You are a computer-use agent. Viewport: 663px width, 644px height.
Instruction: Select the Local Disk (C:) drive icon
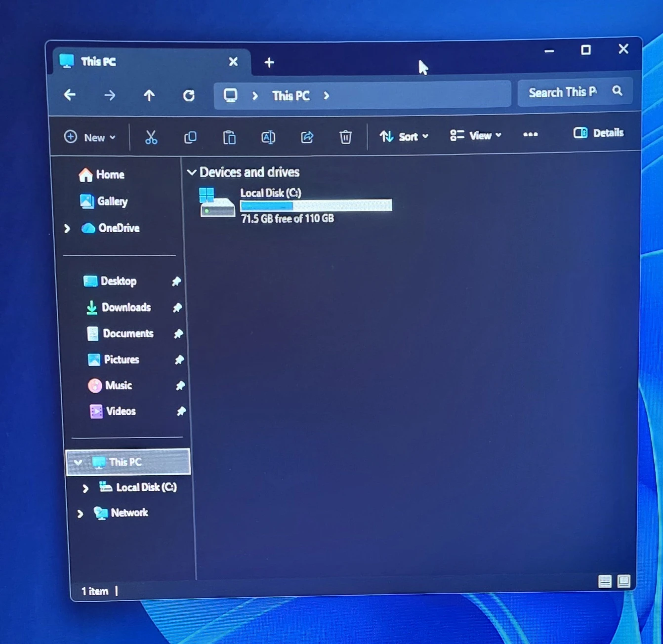[216, 202]
